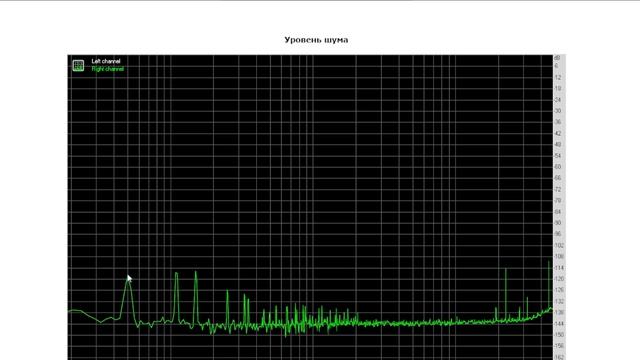
Task: Open the noise level spectrum graph image
Action: click(x=316, y=207)
